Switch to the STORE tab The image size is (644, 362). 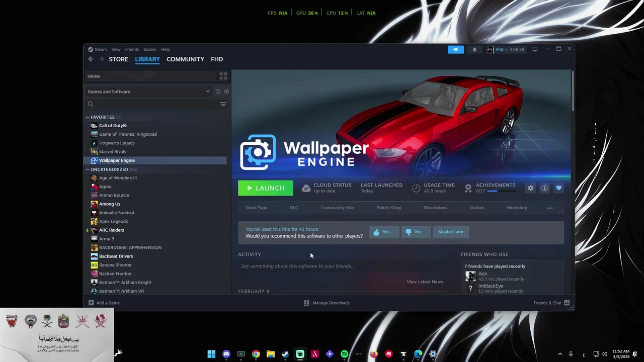coord(119,59)
